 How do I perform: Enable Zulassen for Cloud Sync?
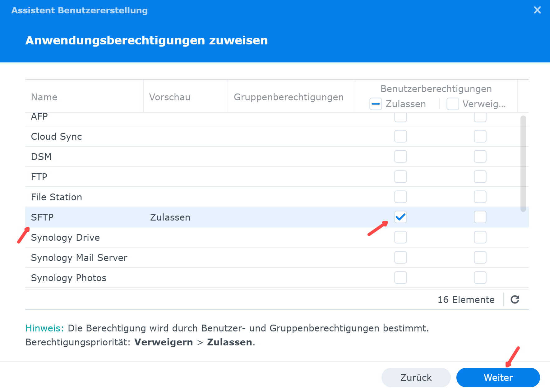coord(400,136)
